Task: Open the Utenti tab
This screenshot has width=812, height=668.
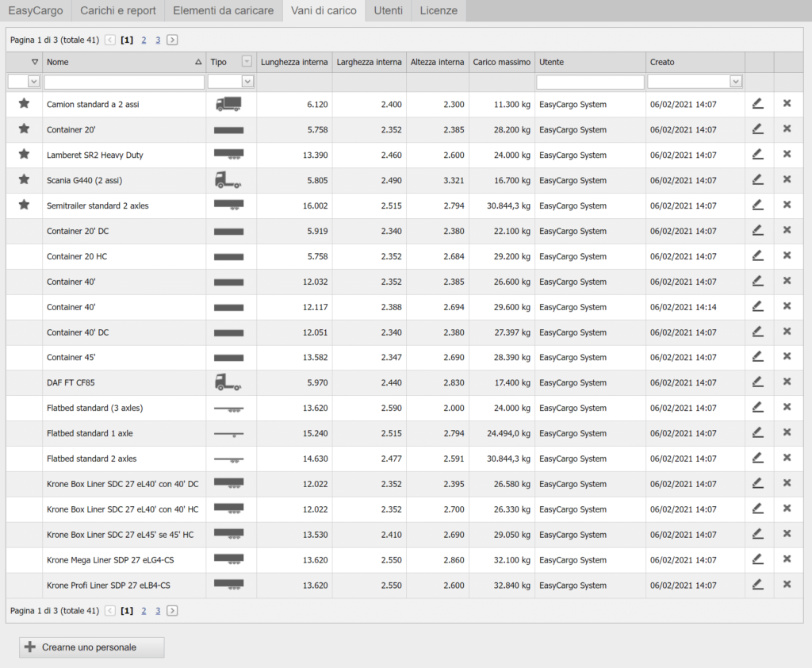Action: tap(389, 10)
